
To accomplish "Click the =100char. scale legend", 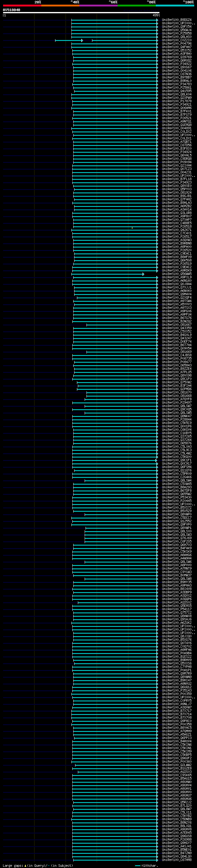I will tap(146, 865).
